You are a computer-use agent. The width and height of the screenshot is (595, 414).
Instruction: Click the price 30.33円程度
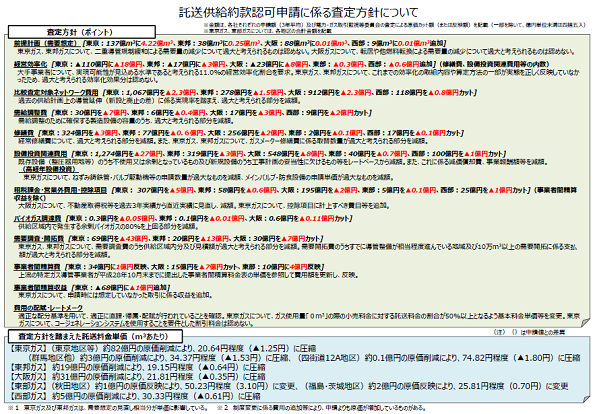point(165,396)
